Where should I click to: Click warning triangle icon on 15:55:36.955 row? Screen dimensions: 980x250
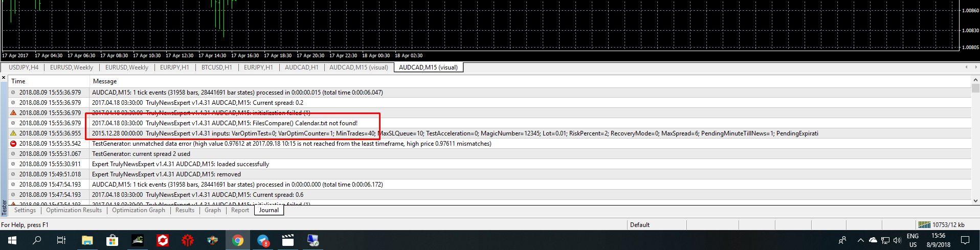(x=13, y=133)
